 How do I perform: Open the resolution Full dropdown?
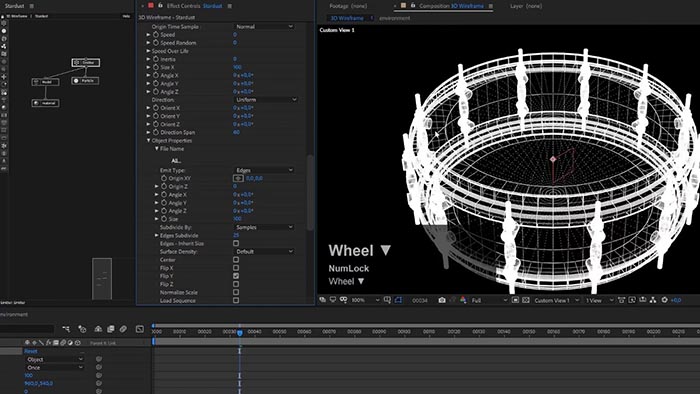489,300
